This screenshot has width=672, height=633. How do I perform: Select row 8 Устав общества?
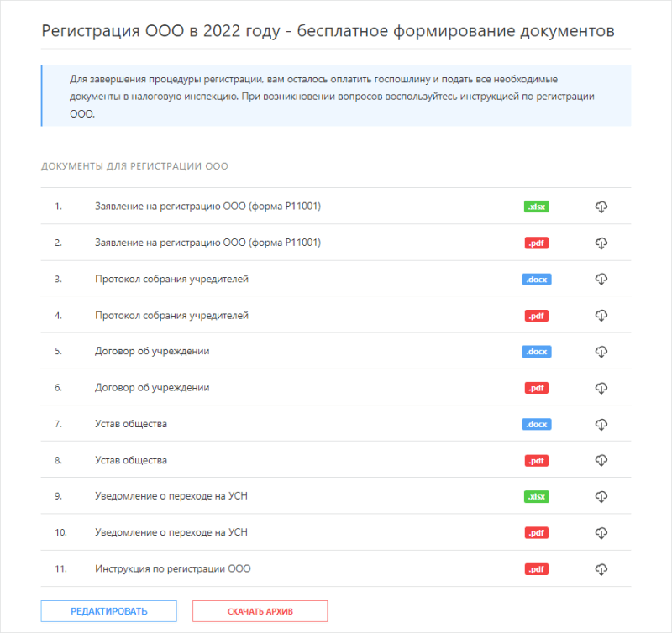coord(131,460)
